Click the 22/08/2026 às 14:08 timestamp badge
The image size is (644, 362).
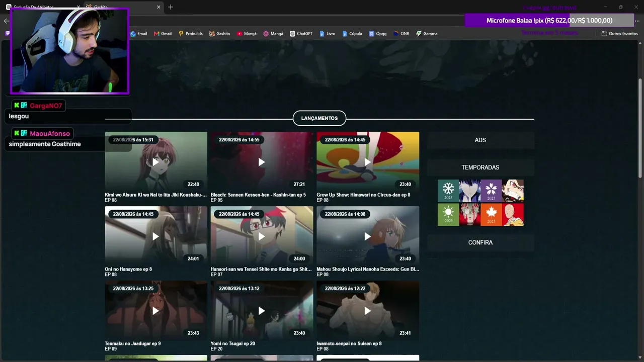point(345,214)
